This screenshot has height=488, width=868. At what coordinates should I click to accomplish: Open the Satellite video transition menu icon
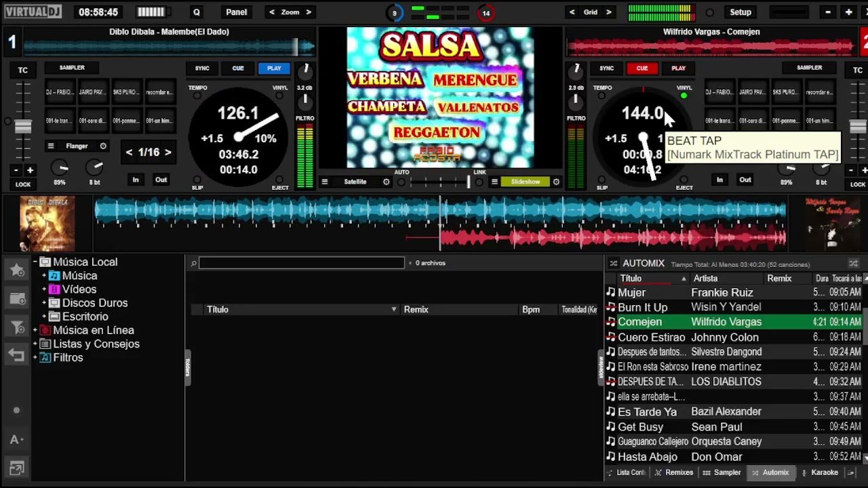[x=325, y=182]
